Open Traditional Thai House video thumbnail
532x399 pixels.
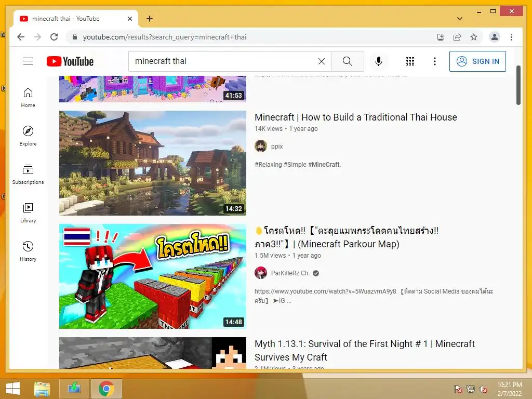click(x=153, y=163)
